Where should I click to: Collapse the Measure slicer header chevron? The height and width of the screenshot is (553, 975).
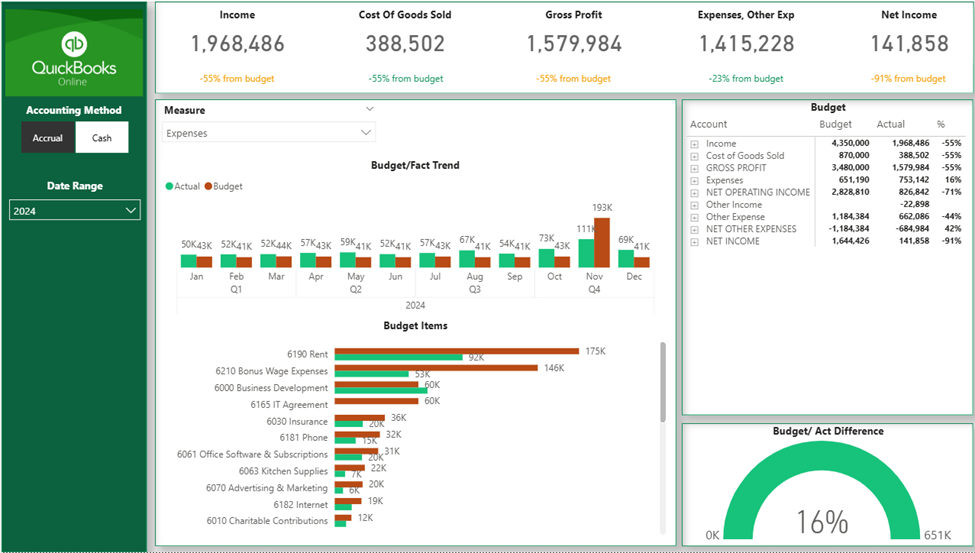point(369,109)
